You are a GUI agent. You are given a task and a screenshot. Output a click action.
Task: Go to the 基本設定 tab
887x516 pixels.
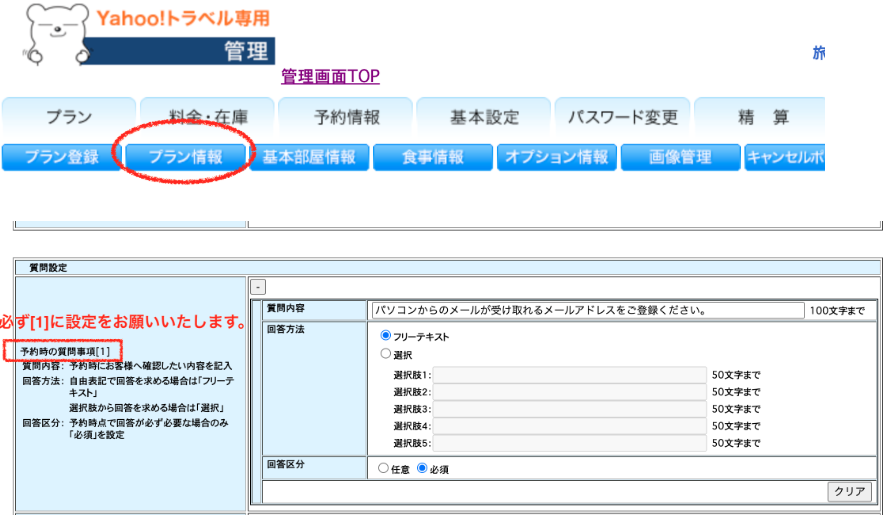tap(484, 117)
